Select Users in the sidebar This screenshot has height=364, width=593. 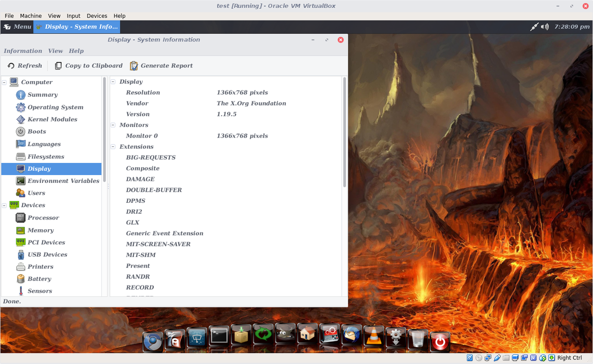point(36,193)
